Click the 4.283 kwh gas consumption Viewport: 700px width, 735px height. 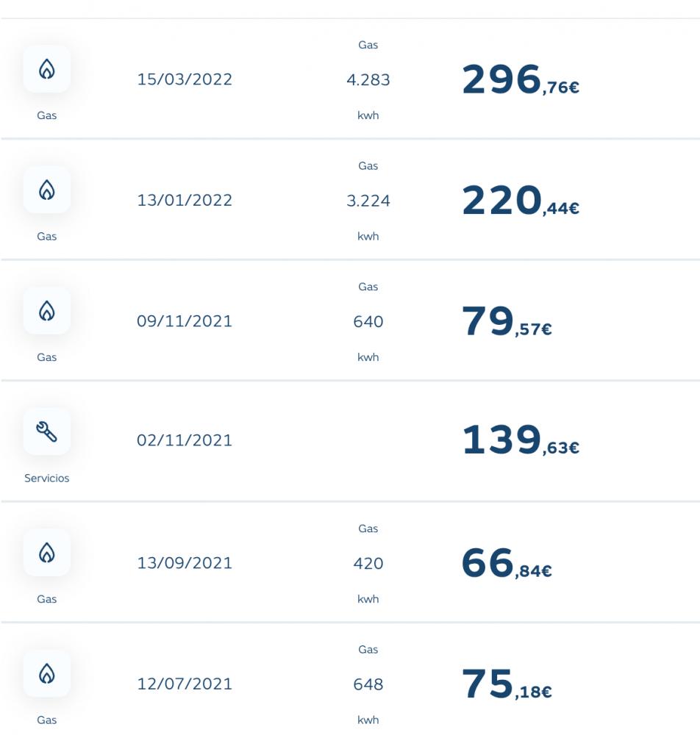(368, 79)
